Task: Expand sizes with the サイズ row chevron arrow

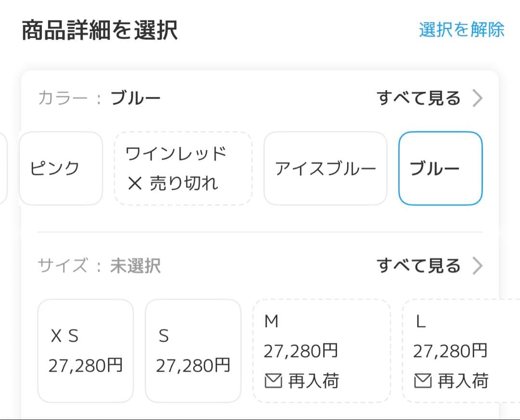Action: (477, 266)
